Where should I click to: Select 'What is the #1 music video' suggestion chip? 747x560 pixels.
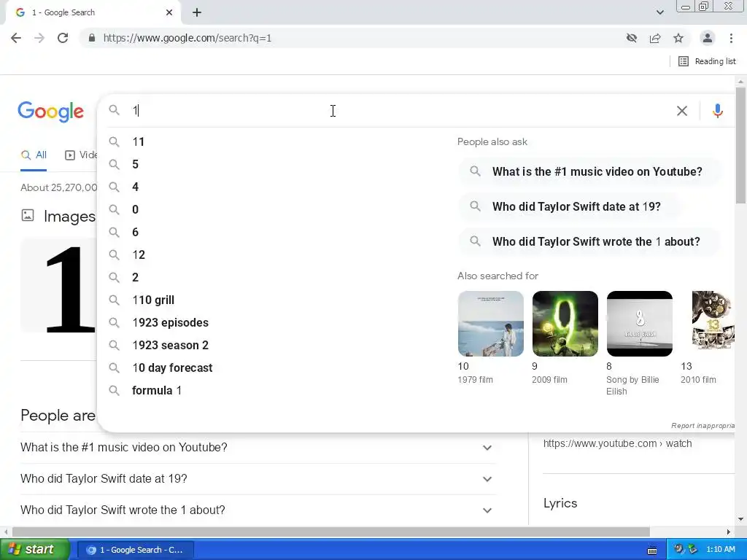pos(589,171)
